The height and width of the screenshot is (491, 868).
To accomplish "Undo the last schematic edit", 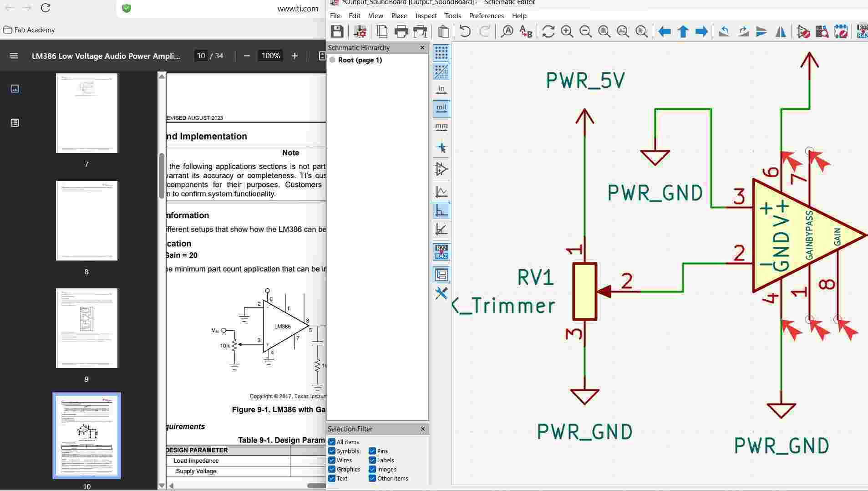I will click(464, 31).
